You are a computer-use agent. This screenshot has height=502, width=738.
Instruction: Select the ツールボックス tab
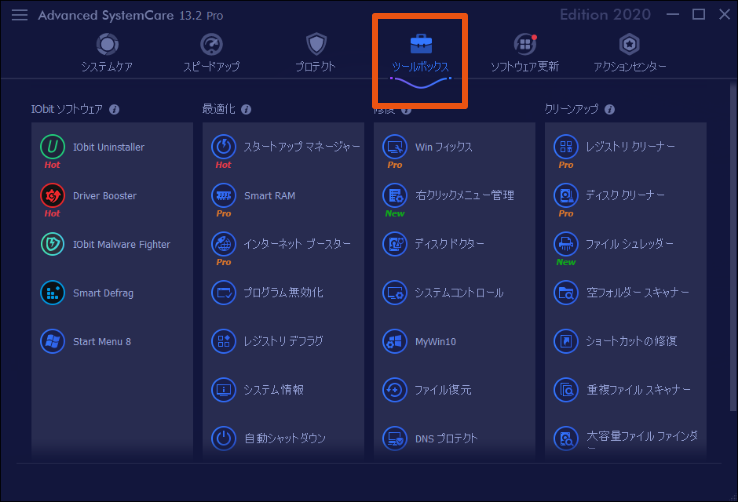(x=420, y=54)
